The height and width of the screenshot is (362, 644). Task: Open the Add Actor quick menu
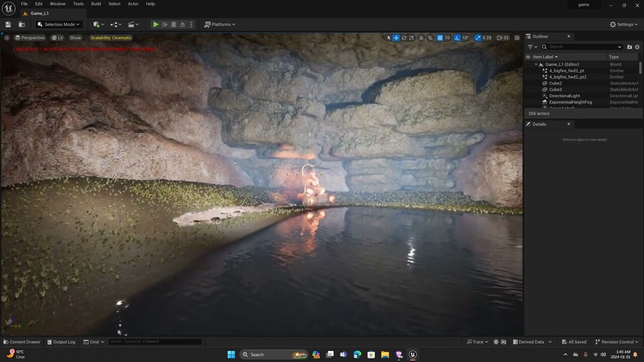coord(97,24)
